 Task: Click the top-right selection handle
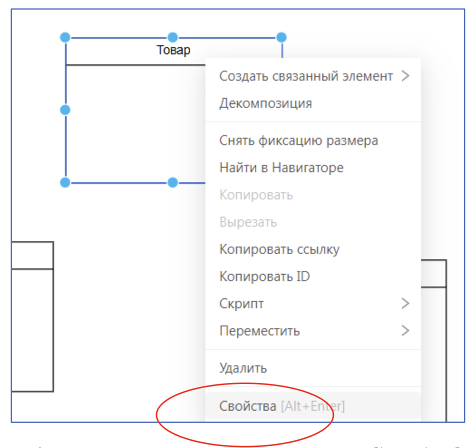281,37
